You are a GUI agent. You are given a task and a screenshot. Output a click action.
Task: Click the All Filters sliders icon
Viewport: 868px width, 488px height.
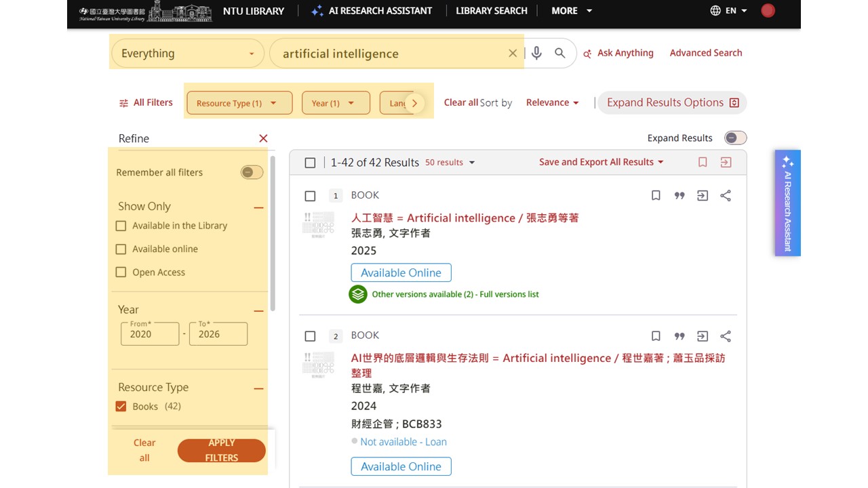pos(123,103)
